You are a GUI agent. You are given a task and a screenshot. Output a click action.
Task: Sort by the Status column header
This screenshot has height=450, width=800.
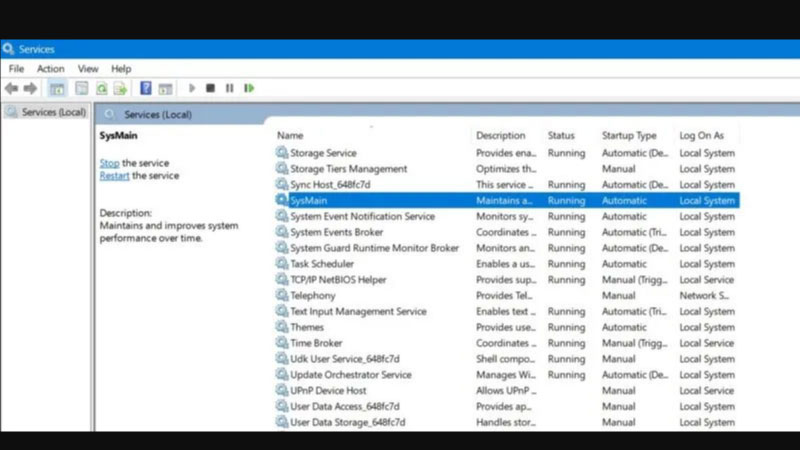(x=561, y=135)
